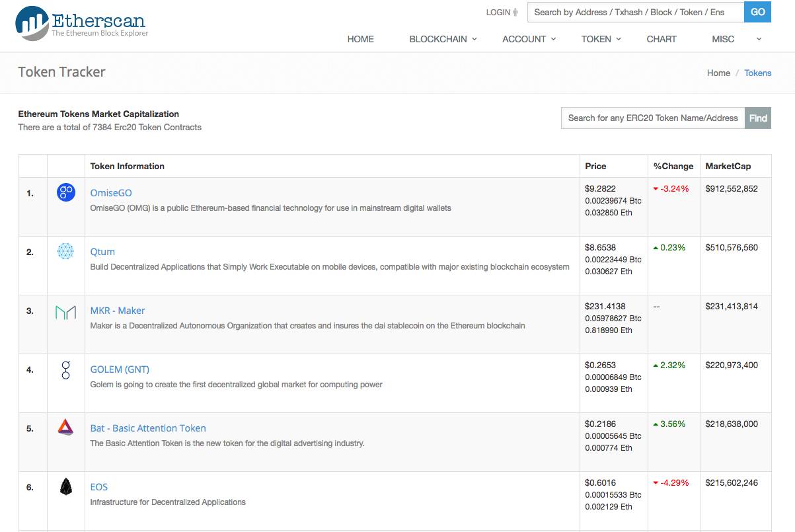Select the 0.032850 Eth value

point(609,213)
